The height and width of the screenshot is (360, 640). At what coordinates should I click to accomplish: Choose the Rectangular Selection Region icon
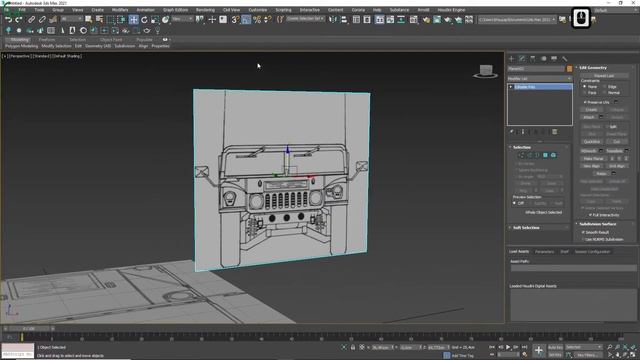pos(110,19)
